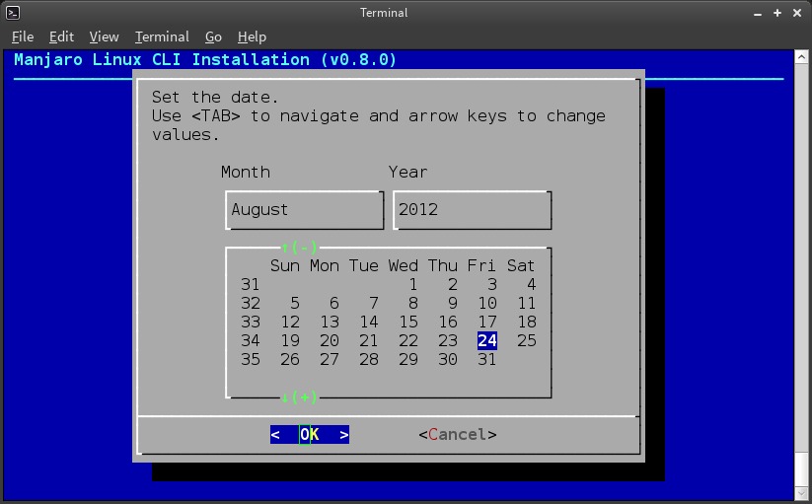Pick day 4 in the calendar
The image size is (812, 504).
pyautogui.click(x=532, y=285)
